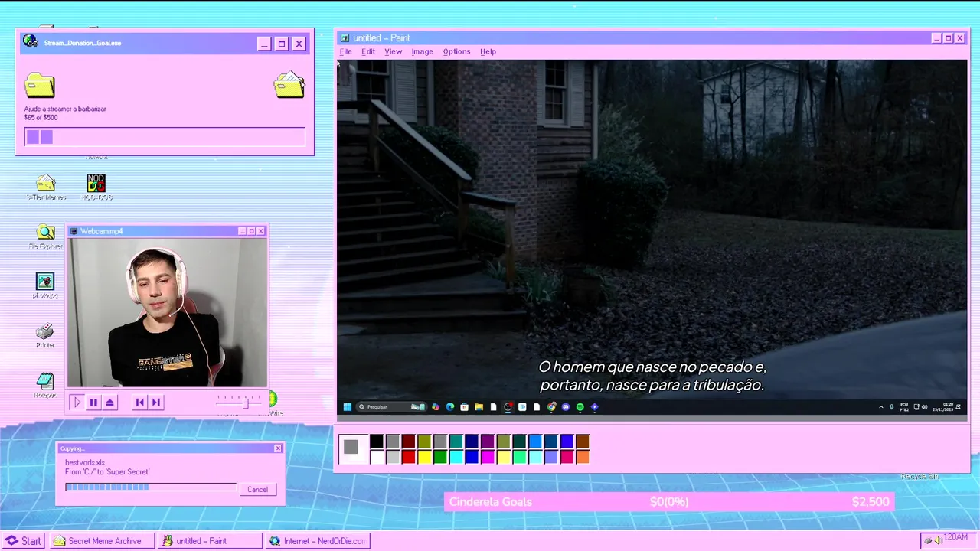Switch to untitled - Paint taskbar item
This screenshot has width=980, height=551.
coord(210,541)
